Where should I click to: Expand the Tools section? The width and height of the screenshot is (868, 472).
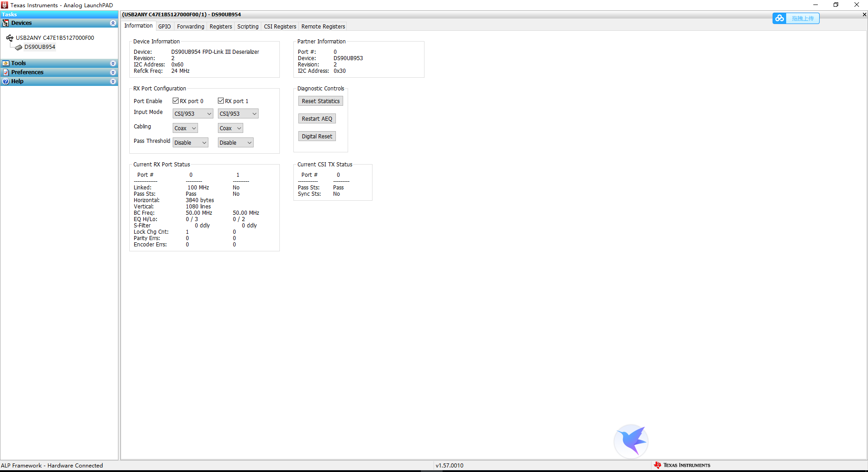tap(113, 63)
